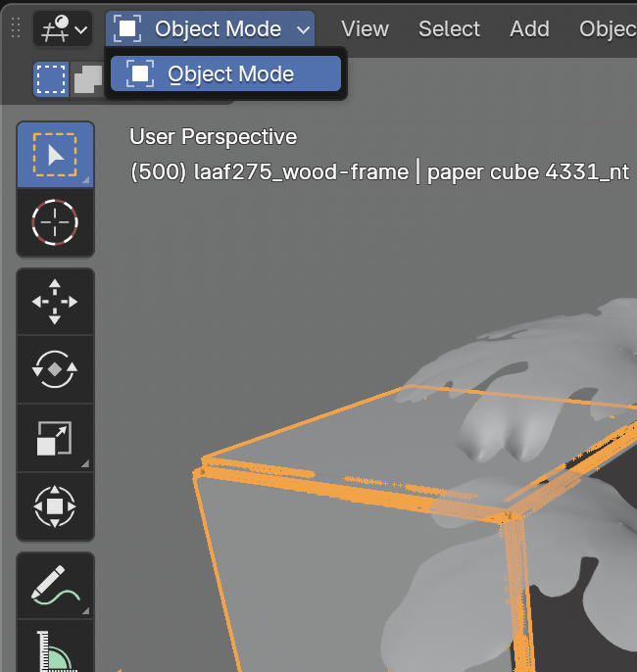The width and height of the screenshot is (637, 672).
Task: Click the User Perspective viewport label
Action: click(213, 137)
